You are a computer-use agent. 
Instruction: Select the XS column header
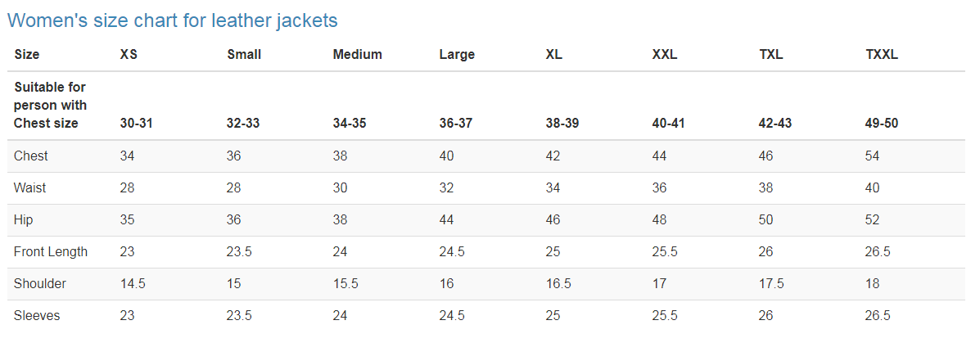(129, 55)
